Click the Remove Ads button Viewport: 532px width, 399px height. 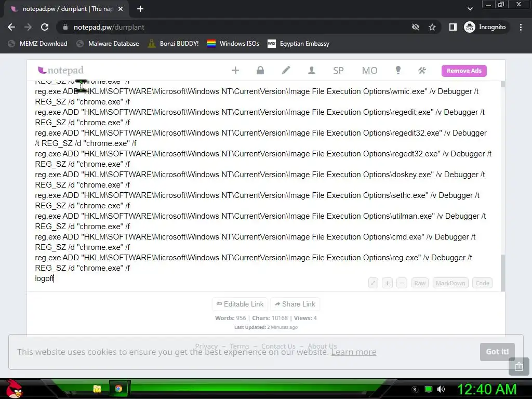pyautogui.click(x=464, y=71)
